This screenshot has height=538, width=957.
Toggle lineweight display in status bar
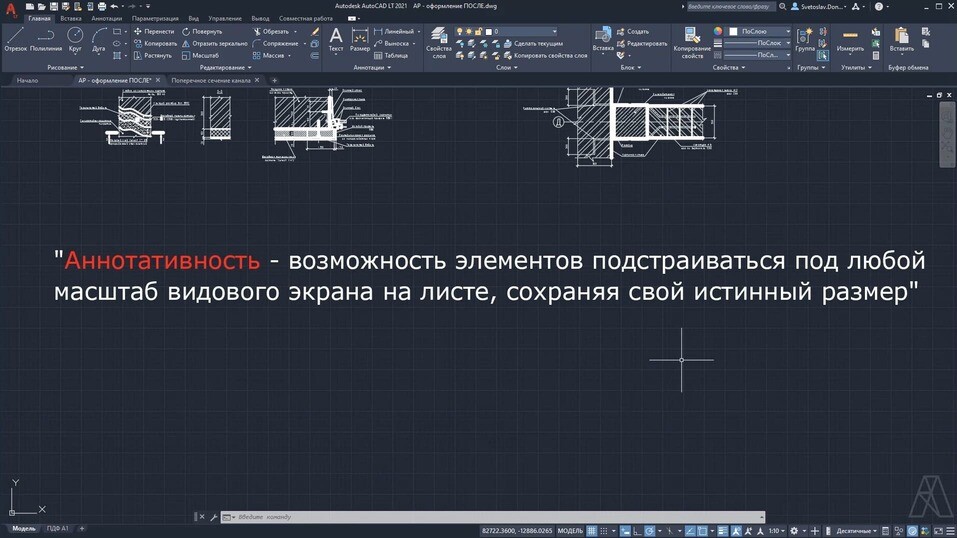723,531
